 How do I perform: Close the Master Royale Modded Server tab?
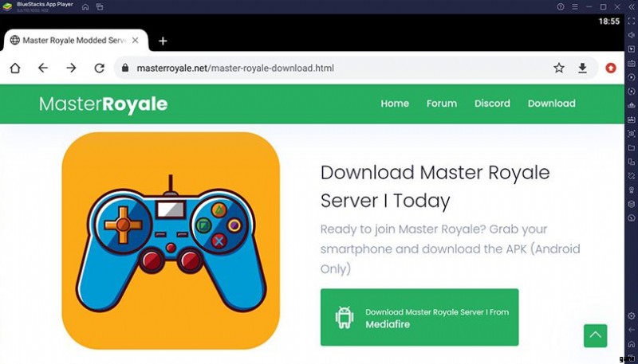[136, 41]
